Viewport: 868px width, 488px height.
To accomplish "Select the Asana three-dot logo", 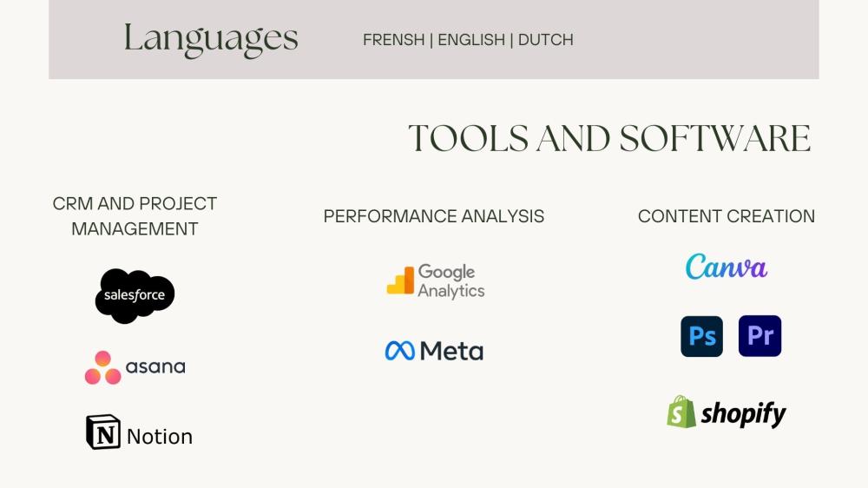I will tap(103, 367).
